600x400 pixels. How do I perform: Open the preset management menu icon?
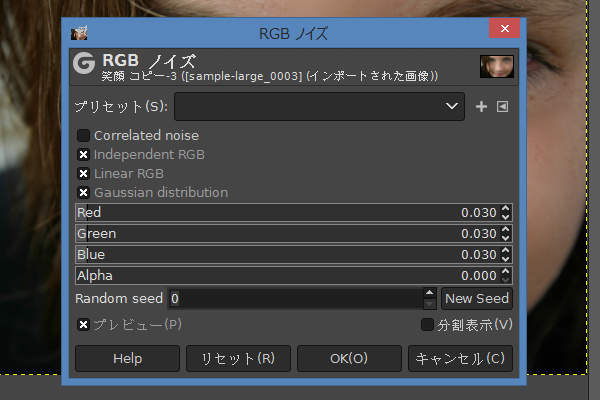[502, 106]
